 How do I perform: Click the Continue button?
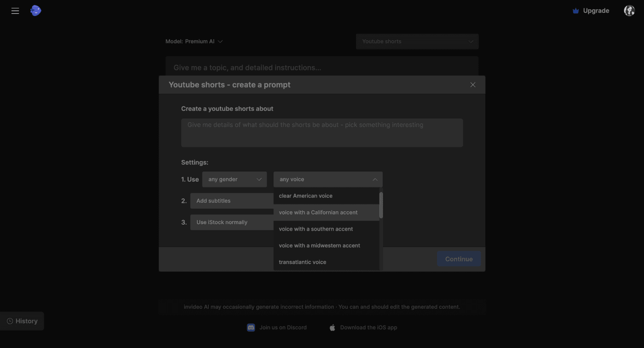(x=459, y=259)
